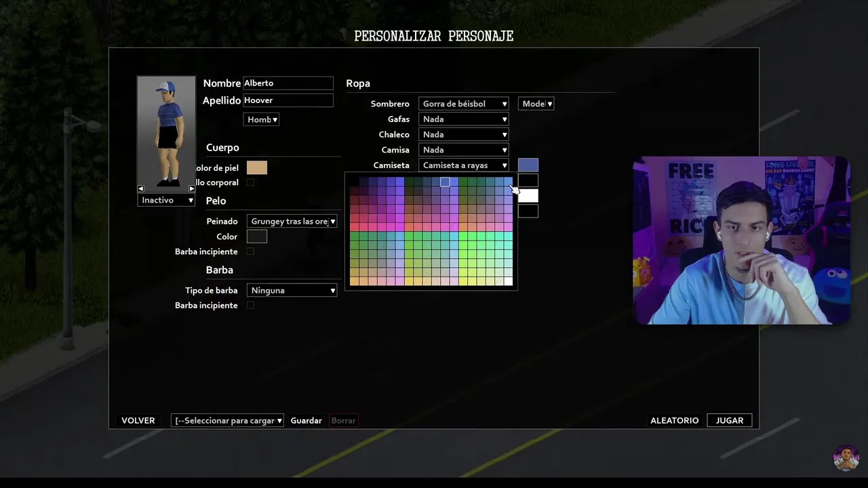Viewport: 868px width, 488px height.
Task: Click the Ropa section heading
Action: (358, 83)
